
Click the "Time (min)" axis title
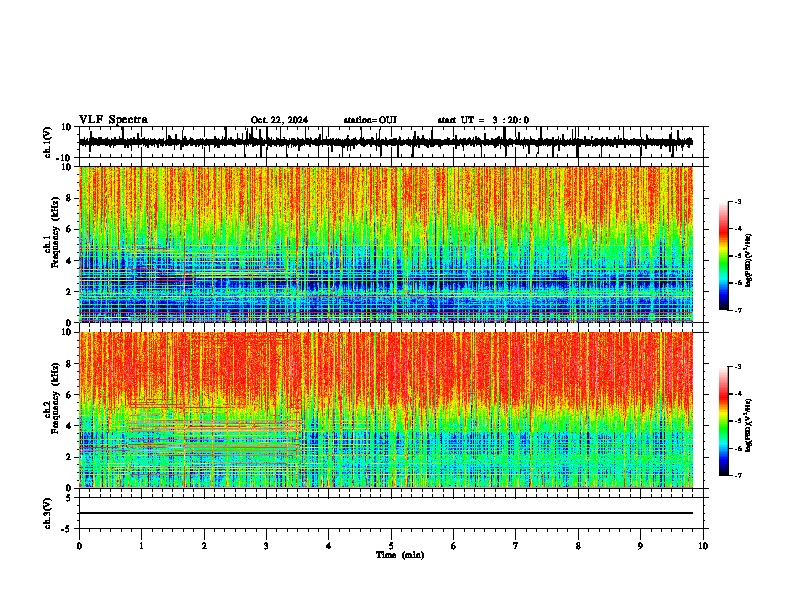point(400,555)
